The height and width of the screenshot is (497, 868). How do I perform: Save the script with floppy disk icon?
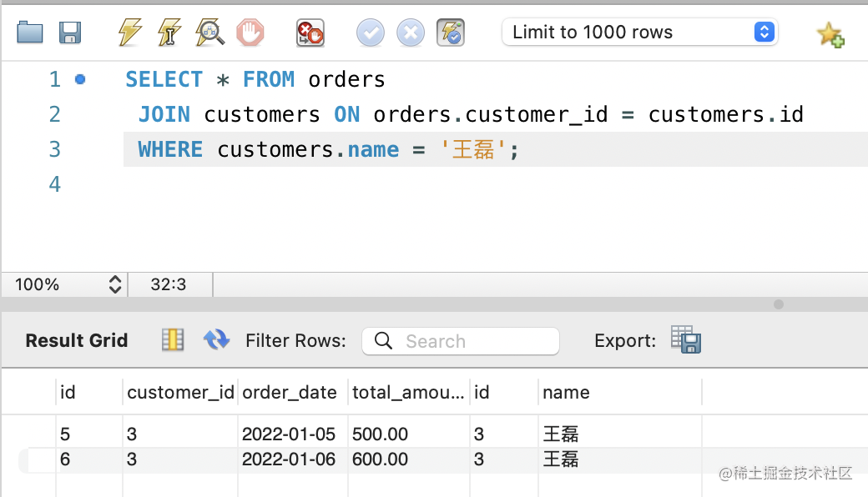(70, 33)
